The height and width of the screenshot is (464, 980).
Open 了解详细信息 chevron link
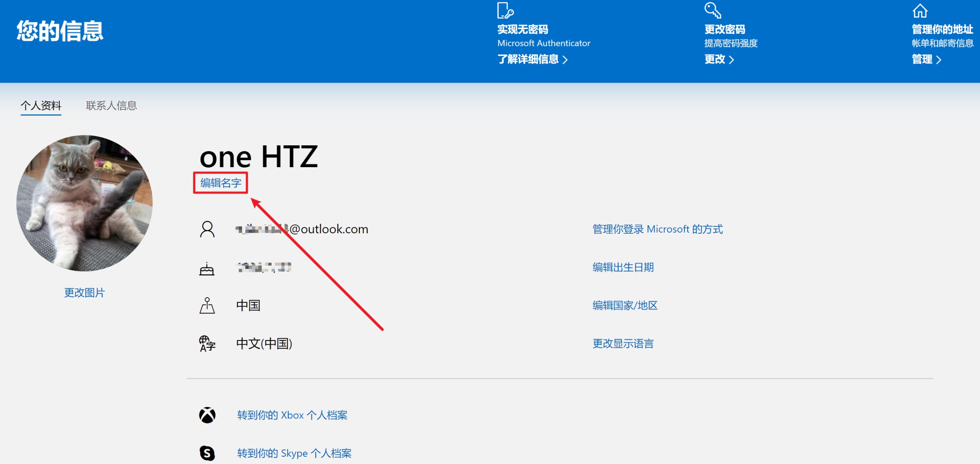pos(532,59)
